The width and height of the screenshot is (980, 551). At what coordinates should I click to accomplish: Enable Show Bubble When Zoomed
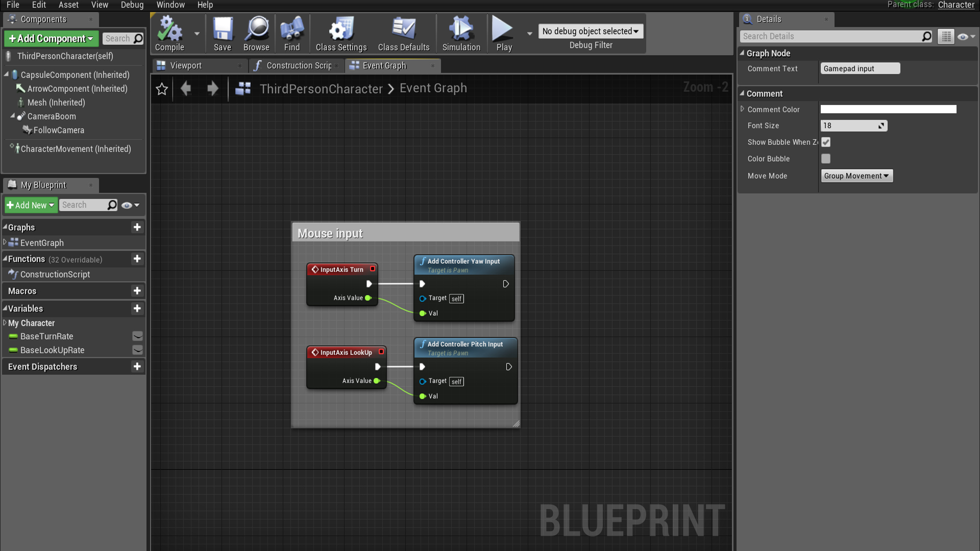pyautogui.click(x=826, y=142)
